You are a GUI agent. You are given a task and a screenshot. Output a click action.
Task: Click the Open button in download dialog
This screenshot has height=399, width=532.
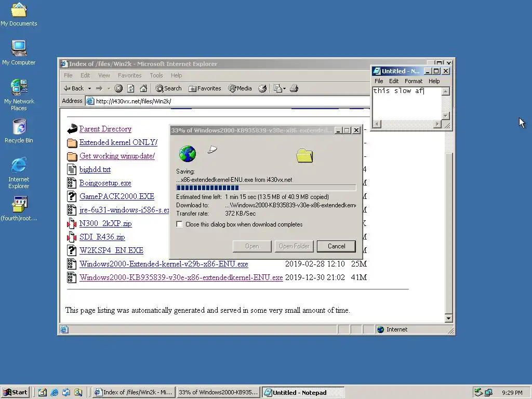[x=252, y=246]
